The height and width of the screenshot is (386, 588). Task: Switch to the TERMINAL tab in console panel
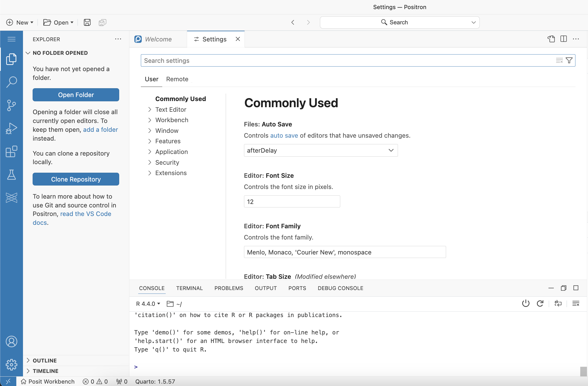(189, 288)
